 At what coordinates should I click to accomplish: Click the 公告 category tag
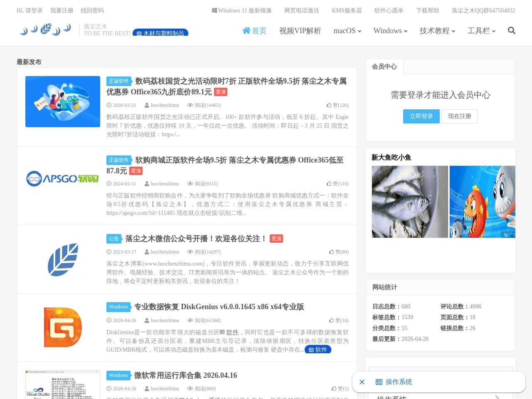tap(114, 239)
